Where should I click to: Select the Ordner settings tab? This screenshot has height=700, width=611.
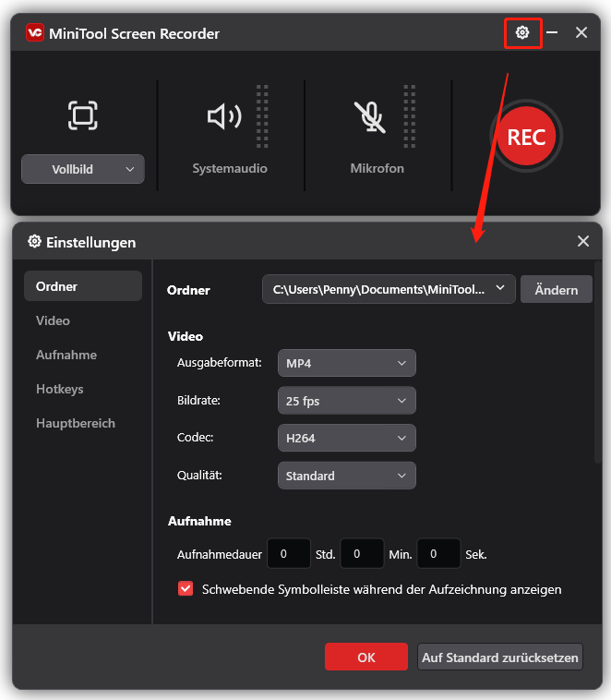click(83, 286)
